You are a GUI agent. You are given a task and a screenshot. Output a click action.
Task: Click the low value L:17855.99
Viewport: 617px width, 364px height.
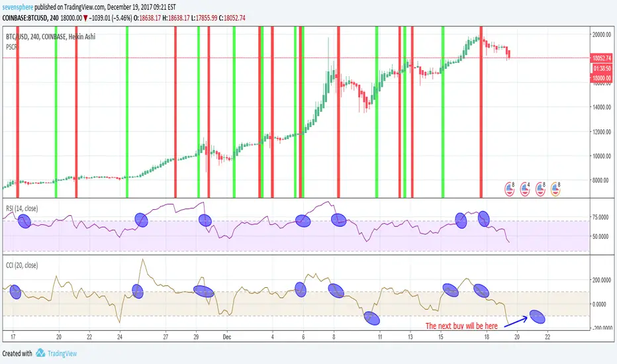pyautogui.click(x=204, y=18)
